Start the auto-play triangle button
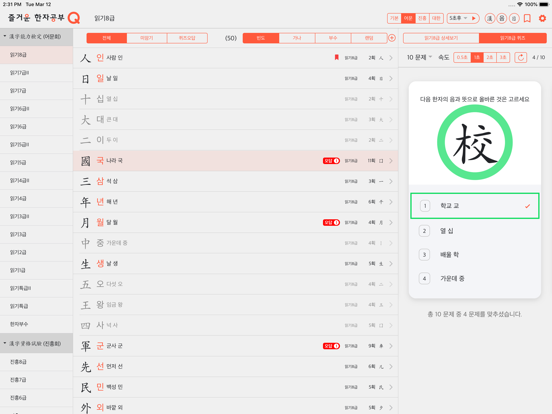The image size is (552, 414). (x=474, y=18)
